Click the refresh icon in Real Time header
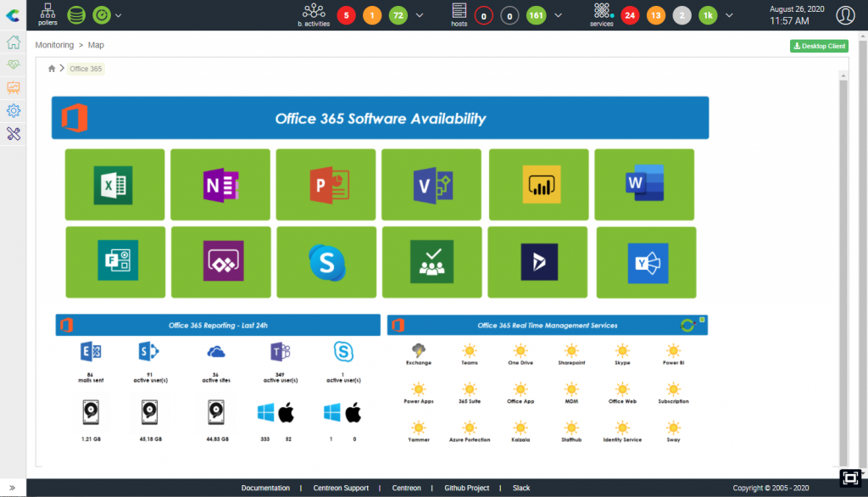868x497 pixels. click(x=687, y=325)
